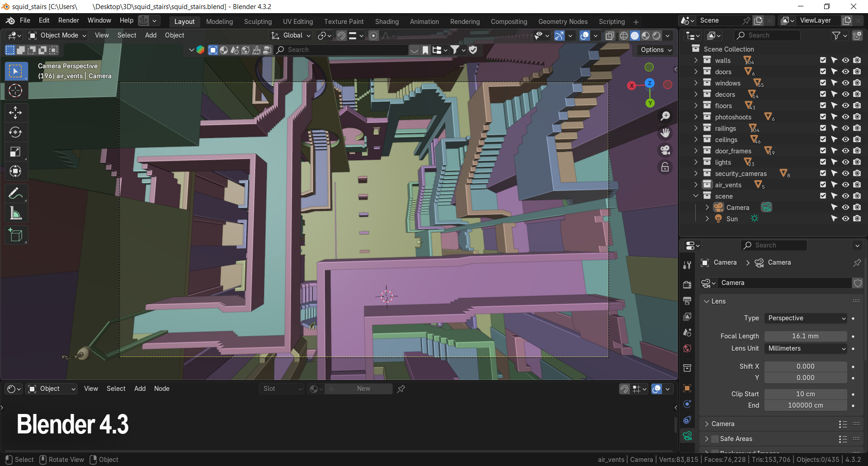Open the Object Mode dropdown
The width and height of the screenshot is (868, 466).
pos(57,35)
